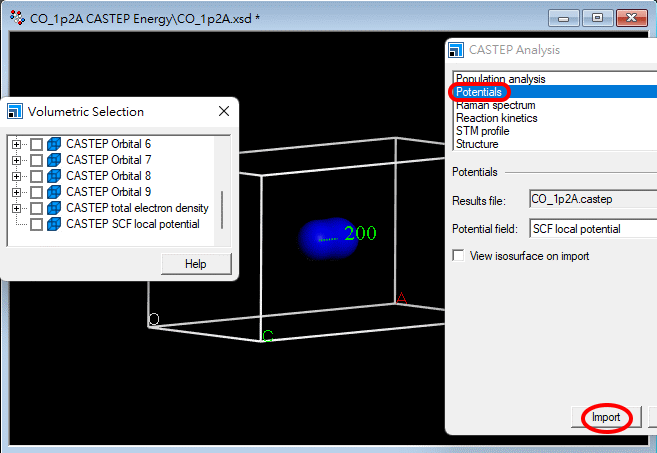The image size is (657, 453).
Task: Open the Potential field dropdown
Action: 592,229
